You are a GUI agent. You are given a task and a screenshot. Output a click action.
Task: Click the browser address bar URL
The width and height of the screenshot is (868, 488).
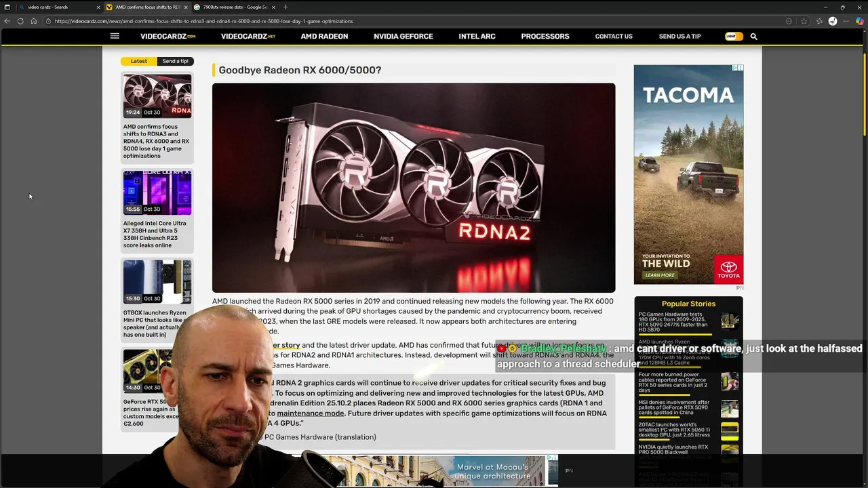tap(203, 21)
